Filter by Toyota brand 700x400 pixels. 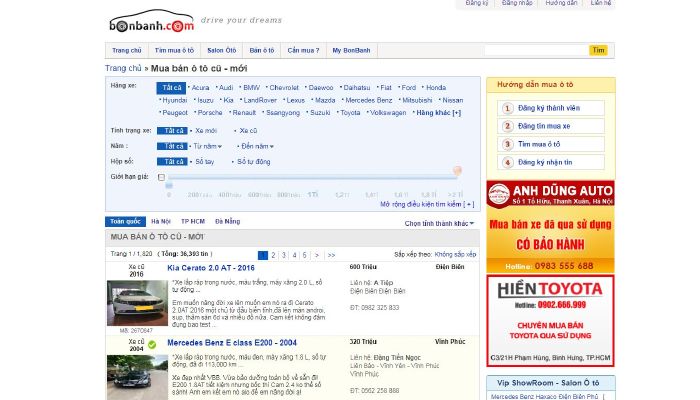(350, 113)
